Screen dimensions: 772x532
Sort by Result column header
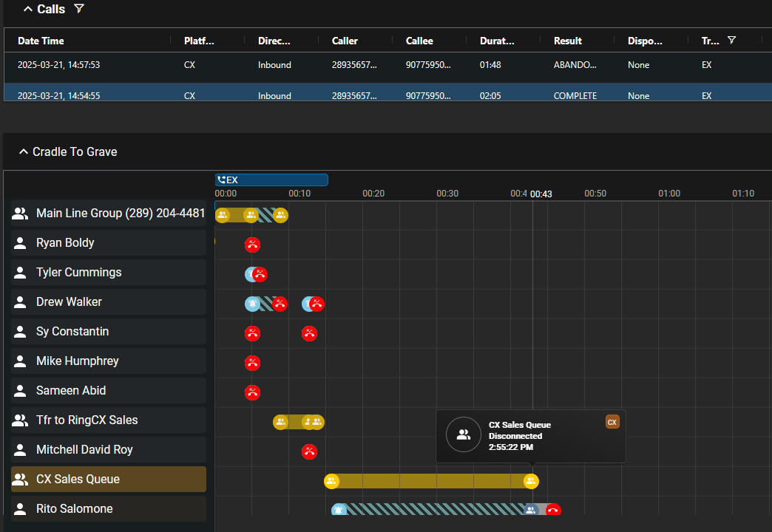[568, 41]
